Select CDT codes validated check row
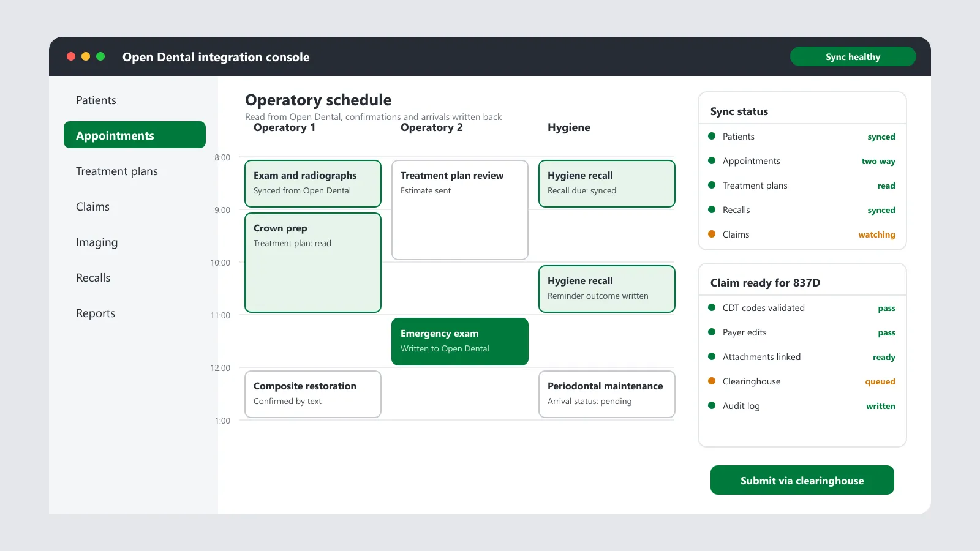This screenshot has width=980, height=551. pyautogui.click(x=802, y=308)
